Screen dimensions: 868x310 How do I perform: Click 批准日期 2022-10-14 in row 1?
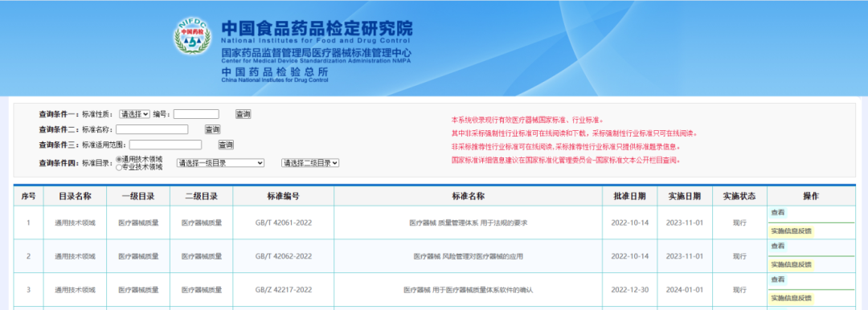click(629, 223)
